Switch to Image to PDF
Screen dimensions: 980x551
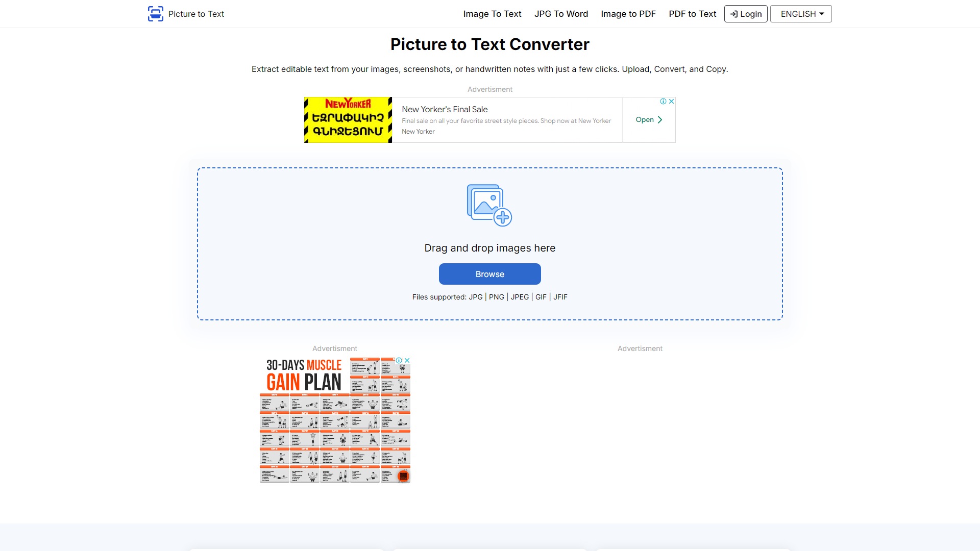coord(628,14)
